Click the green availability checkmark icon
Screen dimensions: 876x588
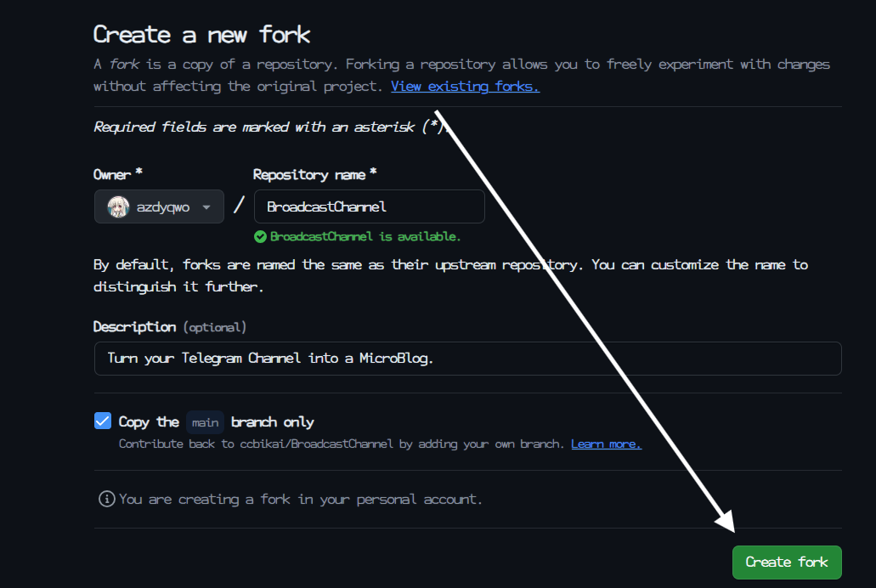point(261,236)
